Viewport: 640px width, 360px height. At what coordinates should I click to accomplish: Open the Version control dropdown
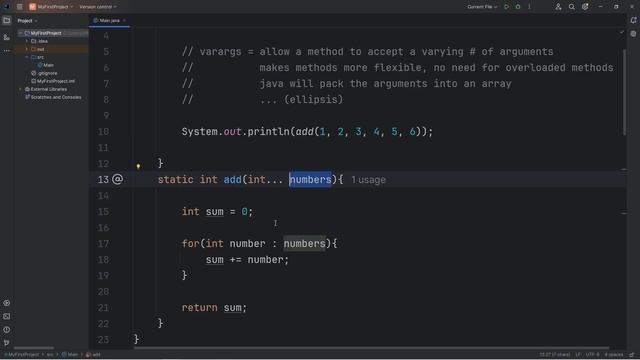(x=98, y=7)
